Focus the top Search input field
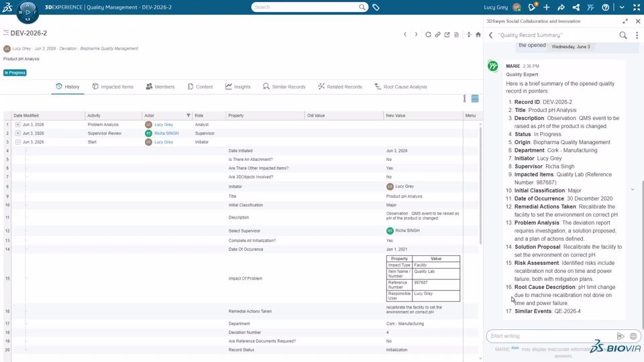Image resolution: width=644 pixels, height=362 pixels. pos(306,7)
